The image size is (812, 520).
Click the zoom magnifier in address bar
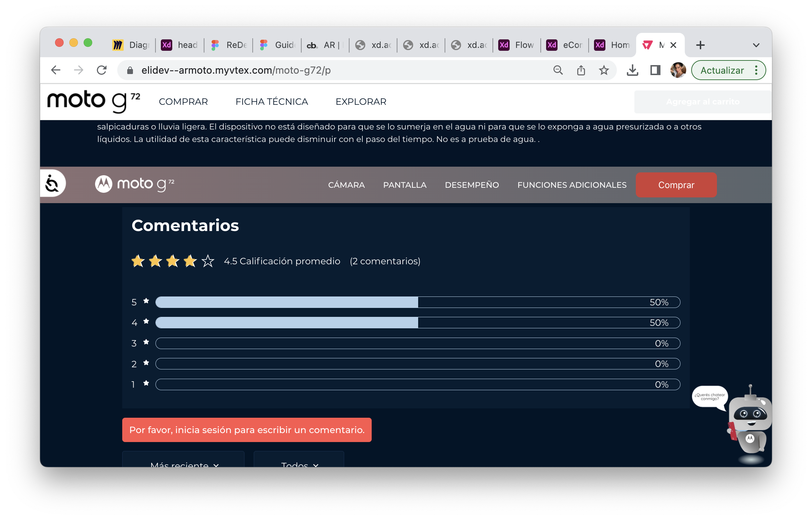[x=558, y=70]
